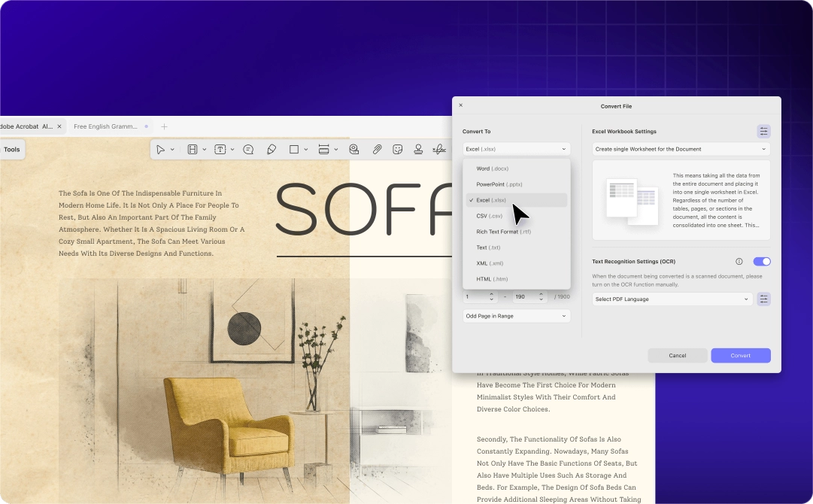
Task: Expand the measure tool options arrow
Action: (x=336, y=150)
